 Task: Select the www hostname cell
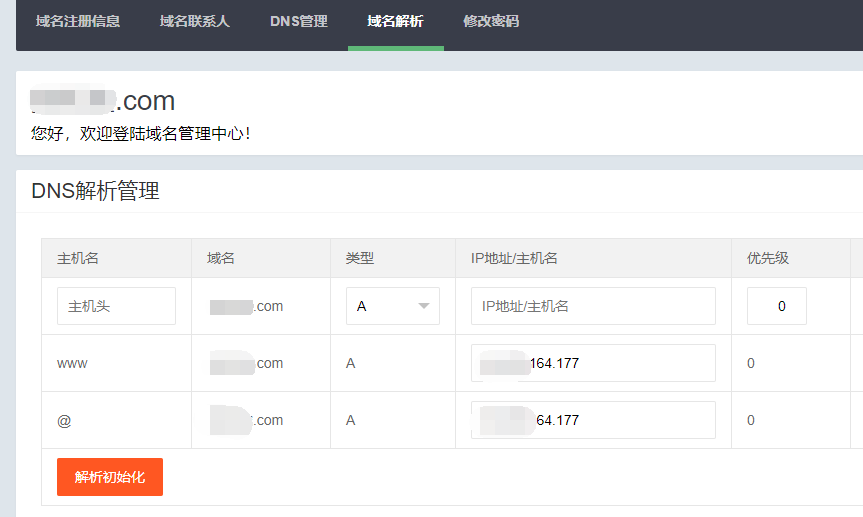(72, 363)
